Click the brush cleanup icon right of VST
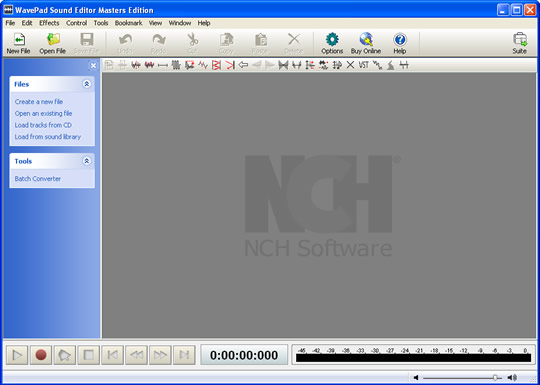The image size is (540, 385). point(391,65)
